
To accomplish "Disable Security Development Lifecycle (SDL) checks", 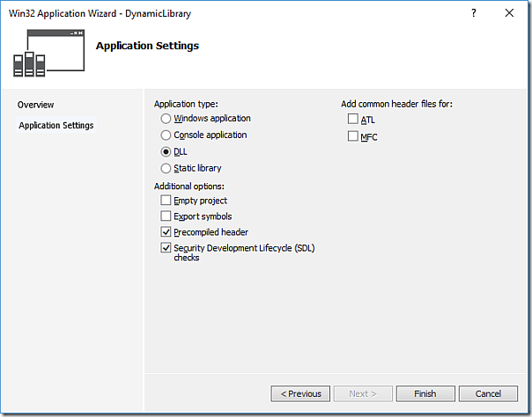I will 166,248.
